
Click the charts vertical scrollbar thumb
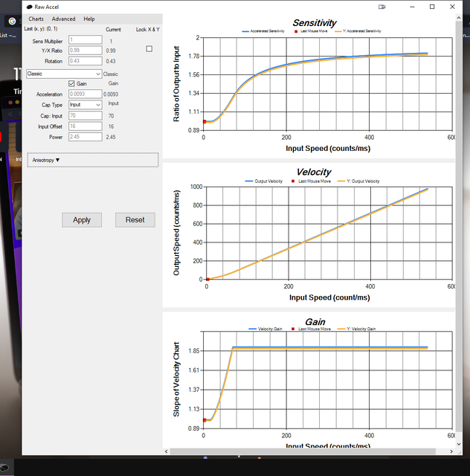point(458,226)
